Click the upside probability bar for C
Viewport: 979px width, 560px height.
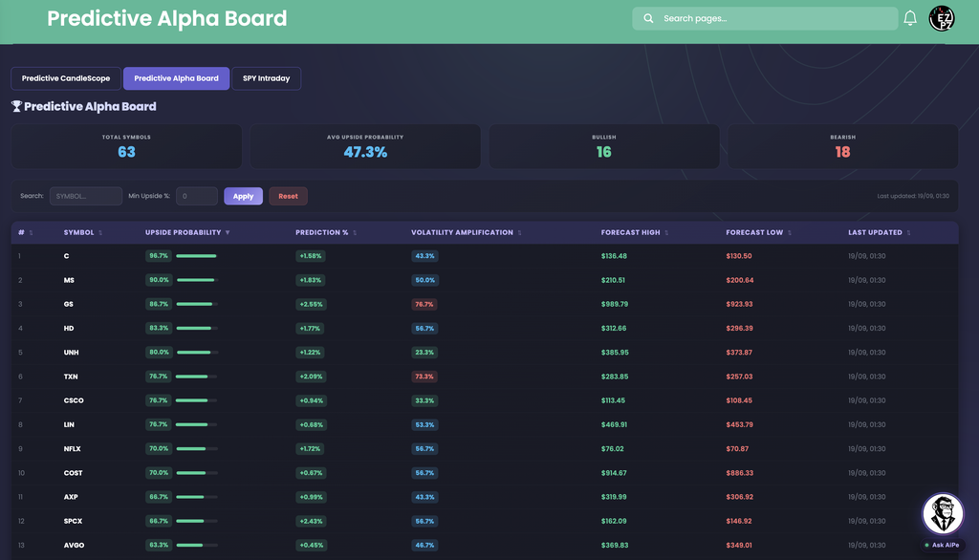point(197,256)
